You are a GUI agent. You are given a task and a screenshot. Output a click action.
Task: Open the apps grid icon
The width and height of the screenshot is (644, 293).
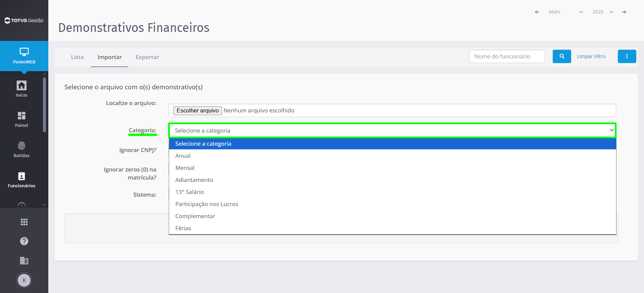[x=24, y=222]
